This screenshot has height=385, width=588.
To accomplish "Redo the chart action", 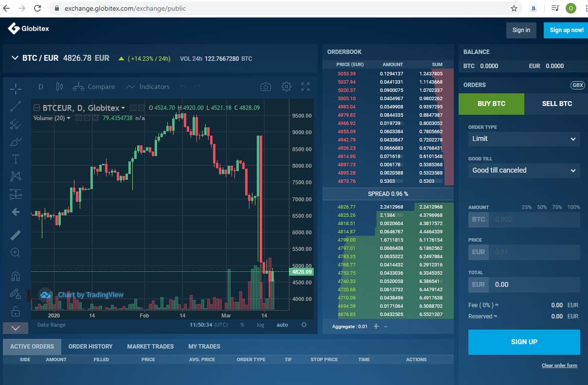I will (x=197, y=87).
